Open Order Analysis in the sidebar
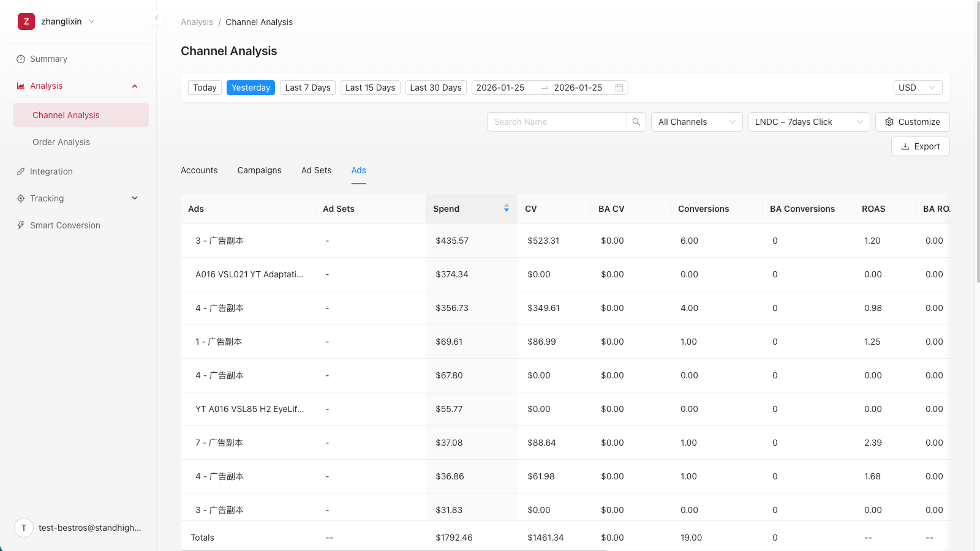This screenshot has height=551, width=980. point(61,142)
